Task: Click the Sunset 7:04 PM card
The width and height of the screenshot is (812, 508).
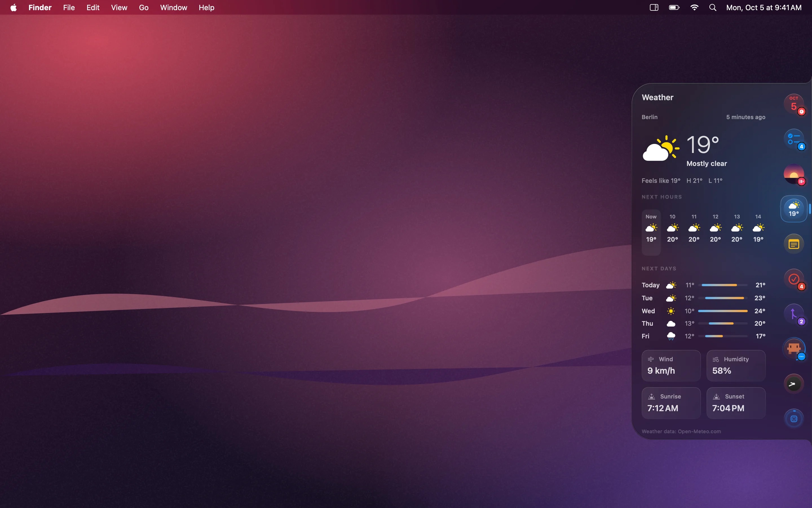Action: [736, 403]
